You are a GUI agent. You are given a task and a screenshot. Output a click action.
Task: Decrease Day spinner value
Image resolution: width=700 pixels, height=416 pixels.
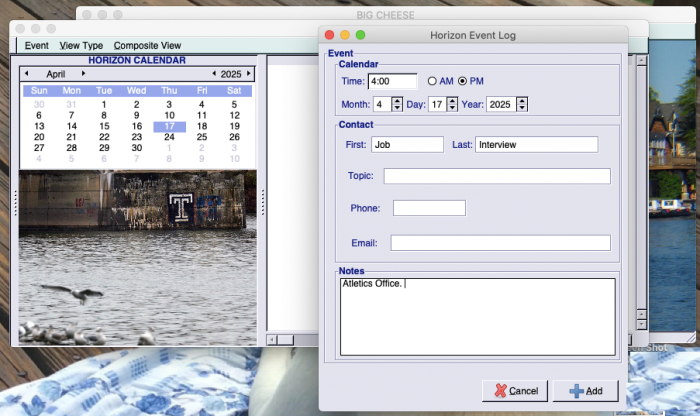pos(452,108)
